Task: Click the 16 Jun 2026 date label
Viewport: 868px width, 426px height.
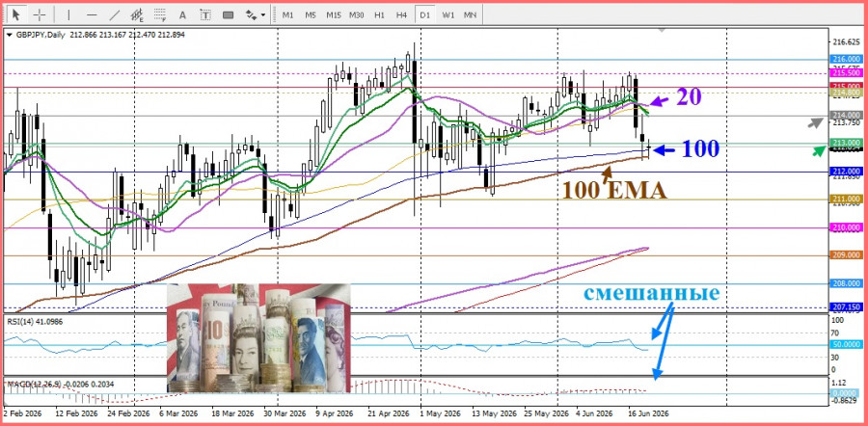Action: coord(648,413)
